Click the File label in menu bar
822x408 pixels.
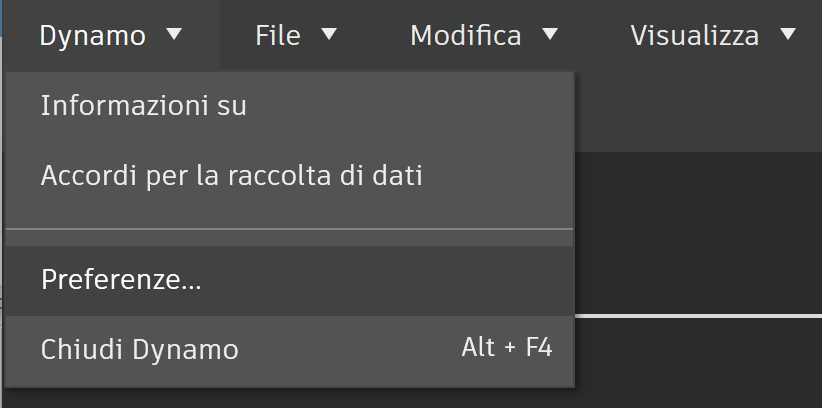278,36
